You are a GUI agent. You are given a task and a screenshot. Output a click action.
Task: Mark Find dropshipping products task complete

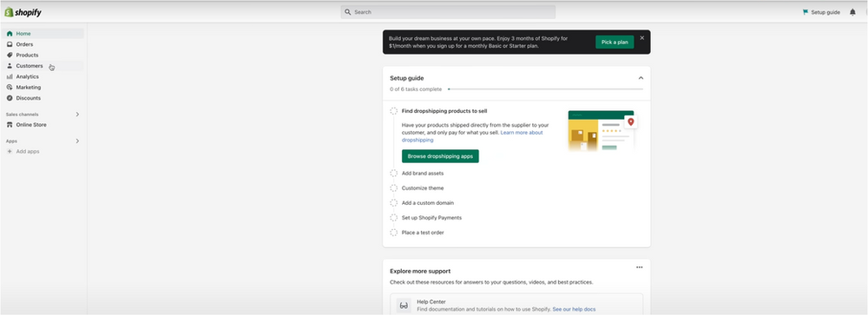[x=393, y=111]
